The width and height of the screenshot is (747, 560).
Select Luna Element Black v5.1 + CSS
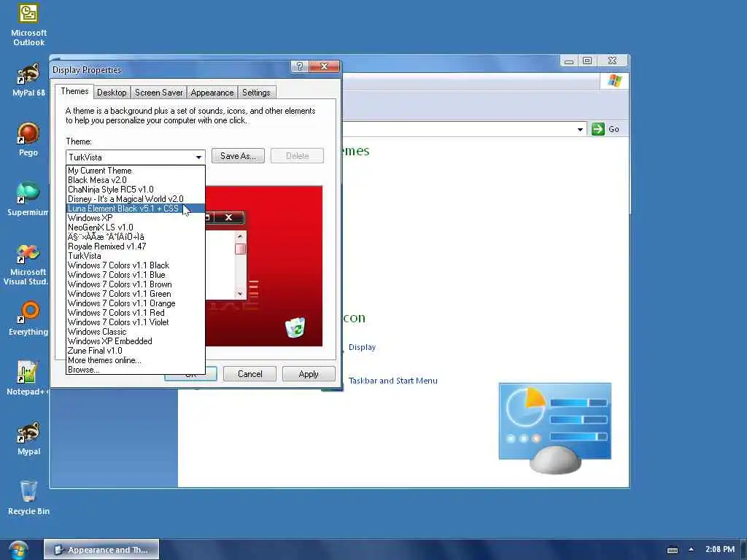coord(135,209)
